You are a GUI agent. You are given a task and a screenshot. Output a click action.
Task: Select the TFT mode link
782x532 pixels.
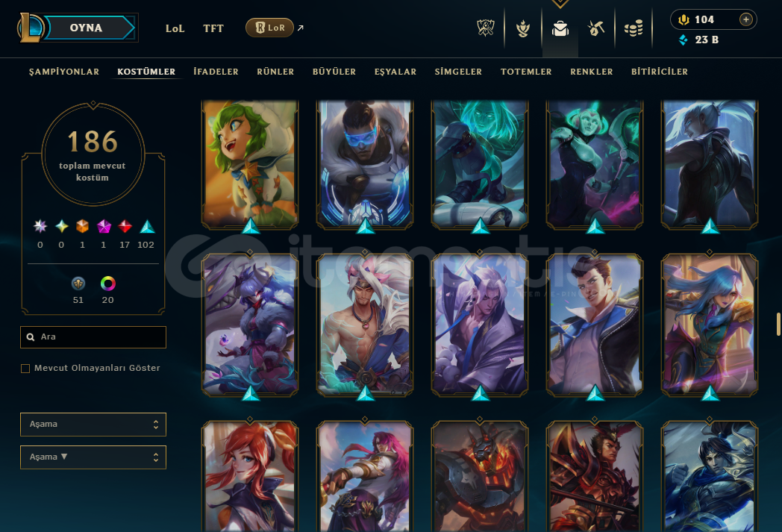tap(213, 28)
